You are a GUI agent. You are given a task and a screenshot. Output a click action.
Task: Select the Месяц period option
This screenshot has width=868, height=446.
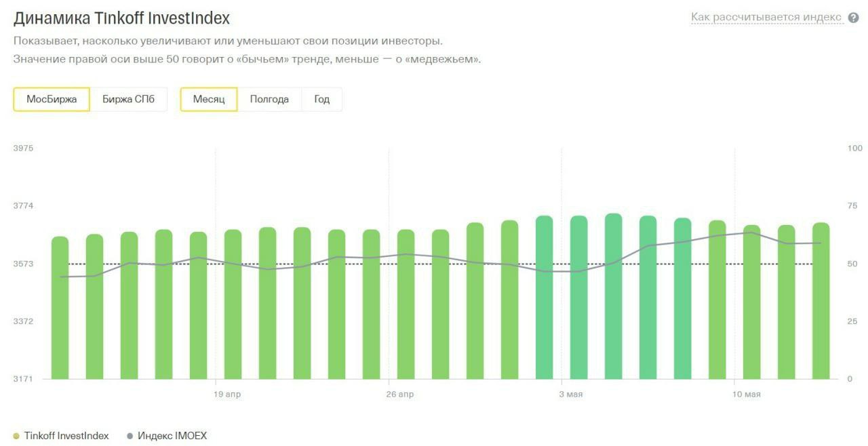tap(209, 100)
